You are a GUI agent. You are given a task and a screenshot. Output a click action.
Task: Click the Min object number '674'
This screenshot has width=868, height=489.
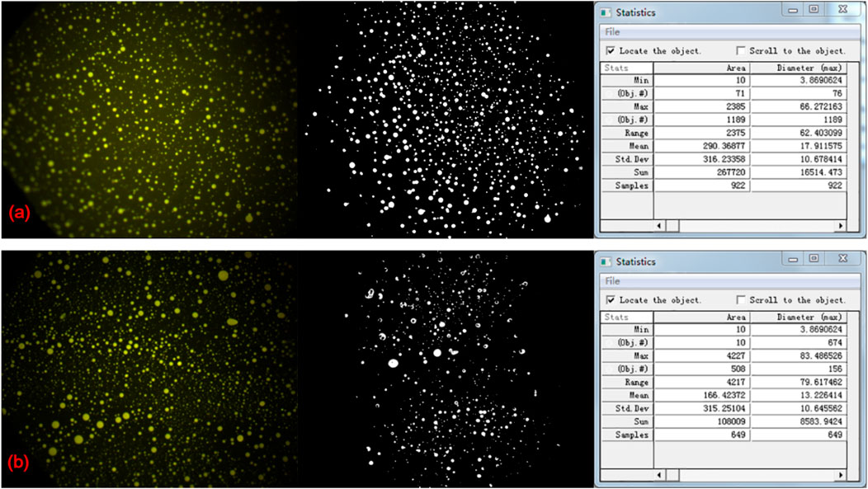[835, 342]
